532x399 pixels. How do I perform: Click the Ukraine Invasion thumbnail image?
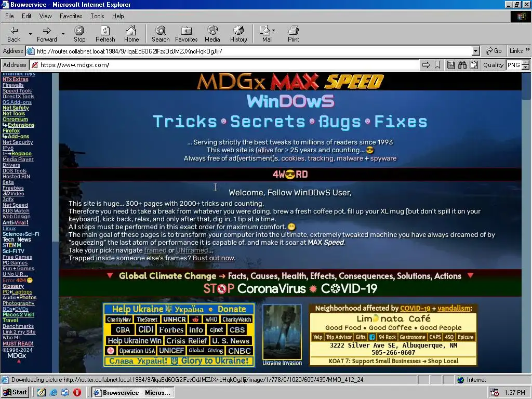[282, 332]
